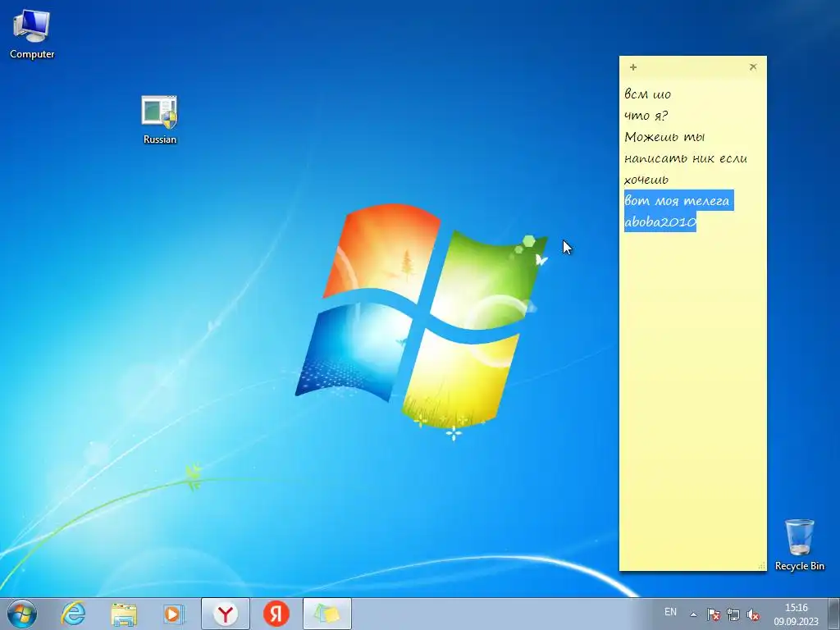Delete the sticky note with X
The width and height of the screenshot is (840, 630).
pyautogui.click(x=753, y=67)
